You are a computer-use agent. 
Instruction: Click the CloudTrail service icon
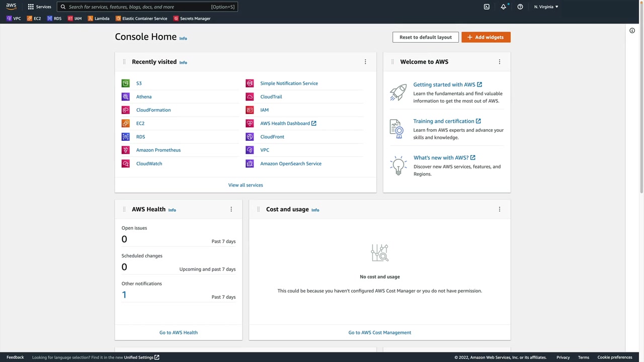[250, 97]
